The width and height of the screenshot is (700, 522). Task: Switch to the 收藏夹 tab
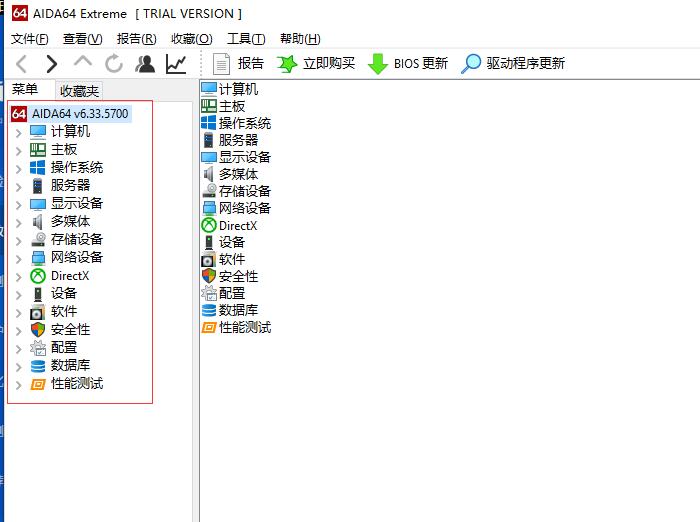[x=79, y=91]
